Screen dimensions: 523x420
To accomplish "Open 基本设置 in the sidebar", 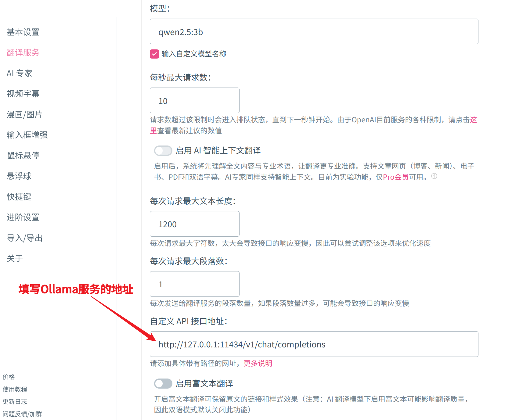I will pyautogui.click(x=23, y=32).
